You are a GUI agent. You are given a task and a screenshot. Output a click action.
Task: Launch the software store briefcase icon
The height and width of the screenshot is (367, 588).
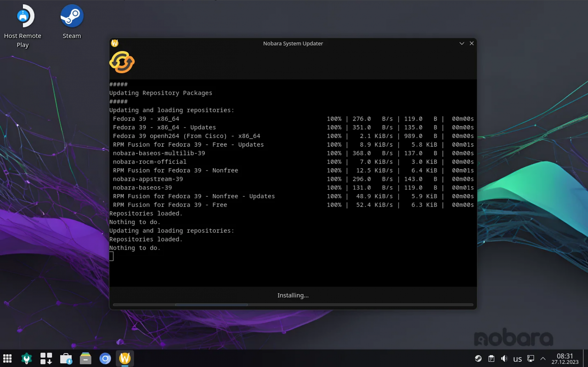coord(66,358)
